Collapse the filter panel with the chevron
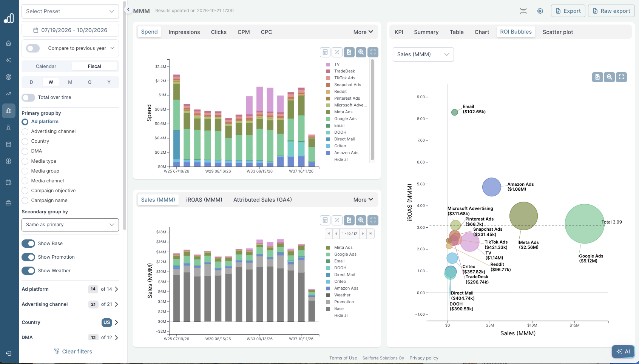This screenshot has height=364, width=639. click(128, 9)
